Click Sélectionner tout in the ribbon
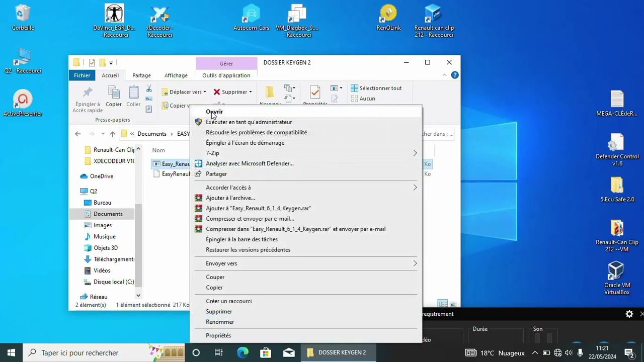Screen dimensions: 644x362 [x=376, y=88]
